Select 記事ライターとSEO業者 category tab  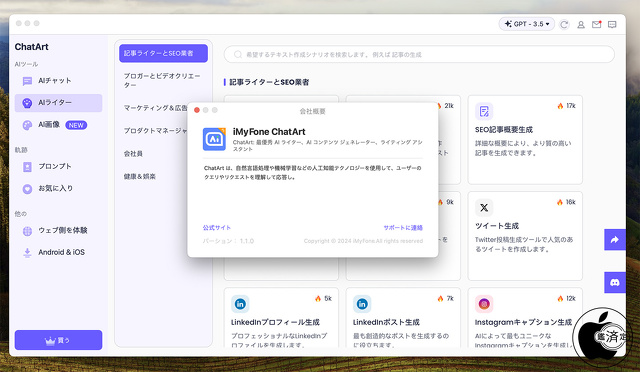click(x=163, y=53)
